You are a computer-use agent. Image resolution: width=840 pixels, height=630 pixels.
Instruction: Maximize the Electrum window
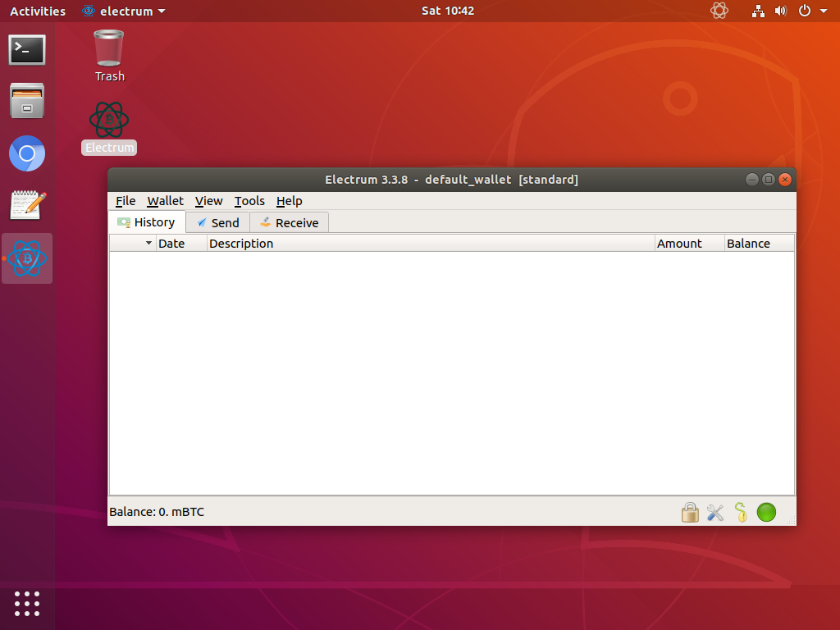click(768, 180)
